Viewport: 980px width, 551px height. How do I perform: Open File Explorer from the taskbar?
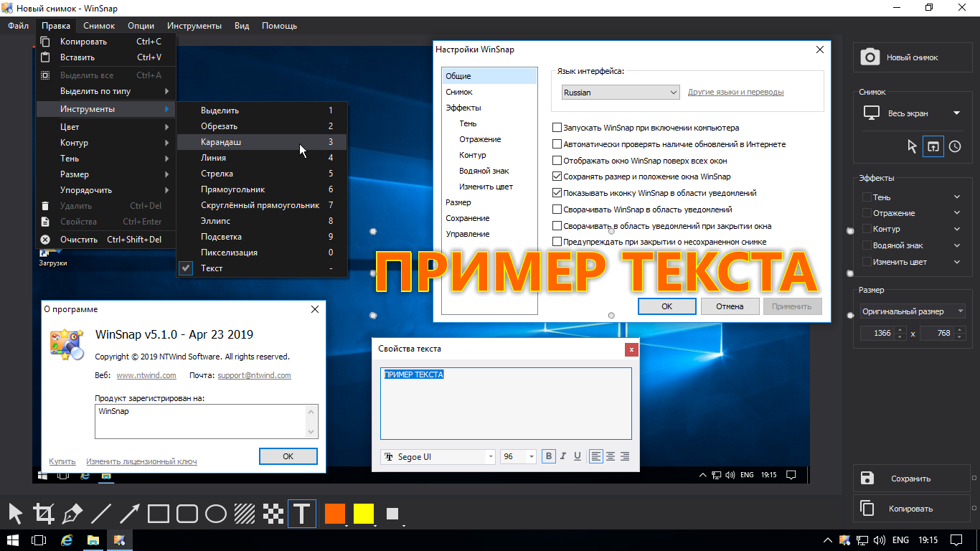click(93, 540)
